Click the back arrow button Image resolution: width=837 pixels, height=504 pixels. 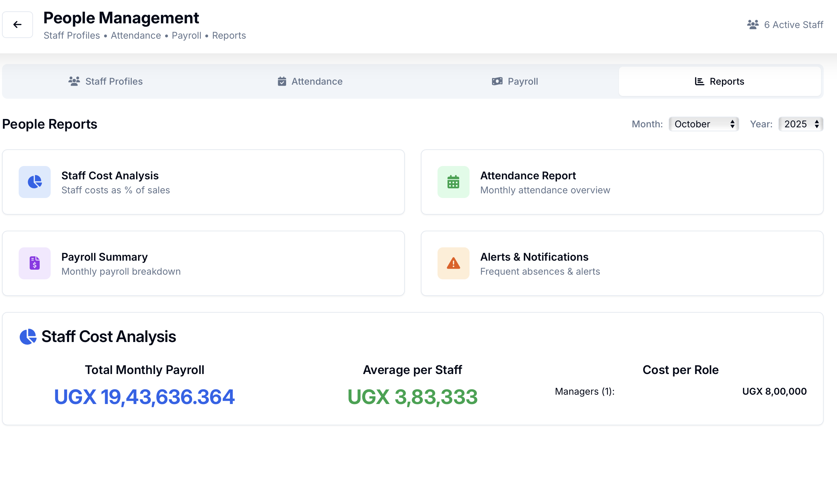[x=17, y=24]
